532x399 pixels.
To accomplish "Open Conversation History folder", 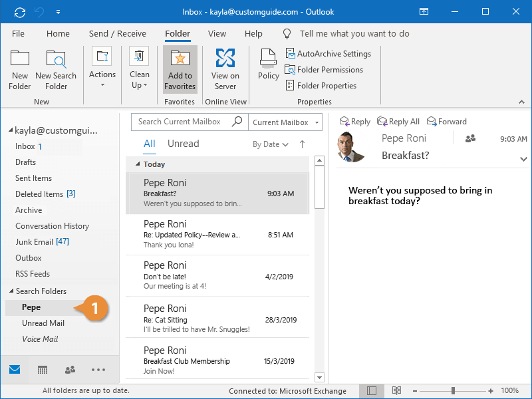I will [x=53, y=226].
